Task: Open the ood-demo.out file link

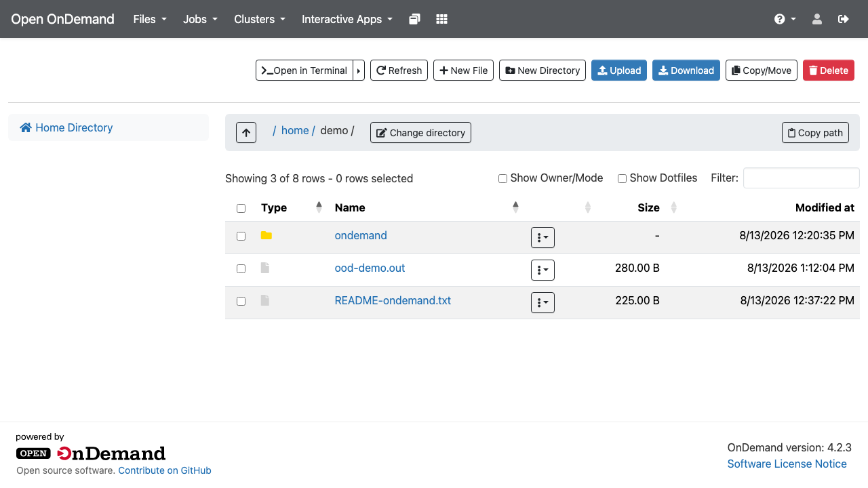Action: [x=370, y=268]
